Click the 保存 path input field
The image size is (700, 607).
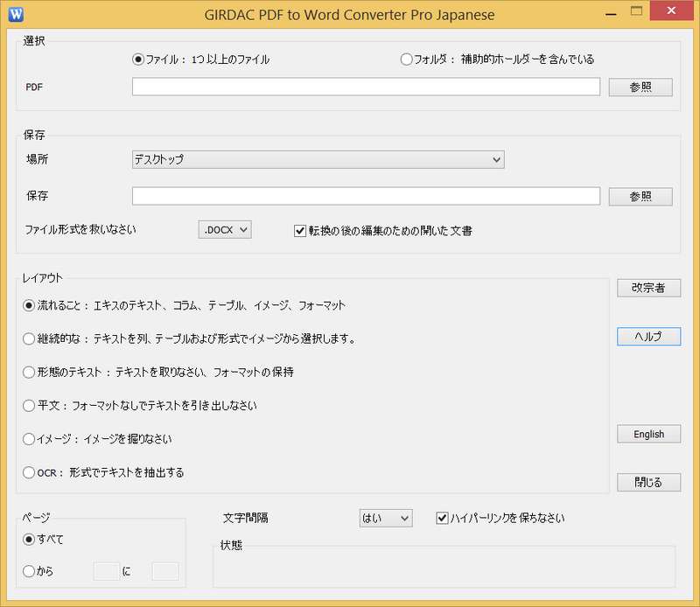366,196
